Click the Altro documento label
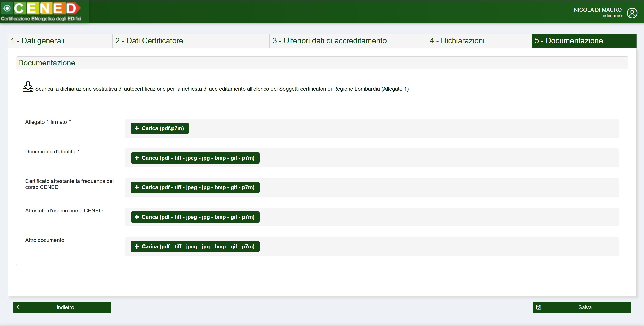The height and width of the screenshot is (326, 644). [x=45, y=240]
